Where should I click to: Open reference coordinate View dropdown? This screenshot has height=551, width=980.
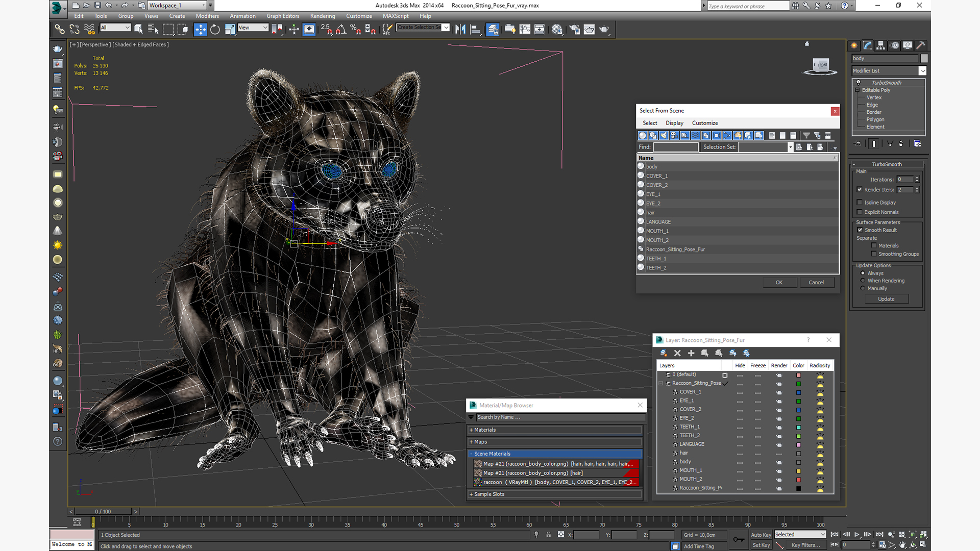tap(253, 28)
